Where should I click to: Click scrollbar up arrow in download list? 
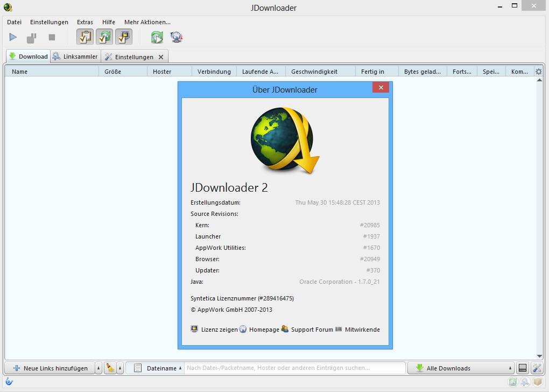539,80
